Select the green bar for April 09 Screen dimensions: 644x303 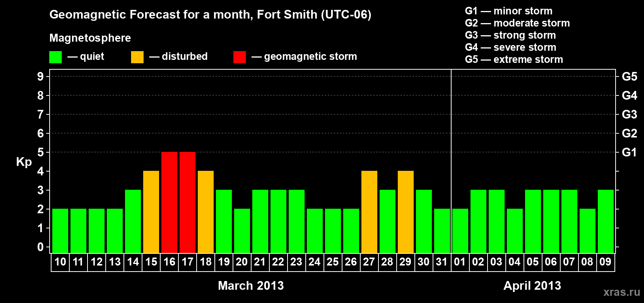(x=606, y=221)
